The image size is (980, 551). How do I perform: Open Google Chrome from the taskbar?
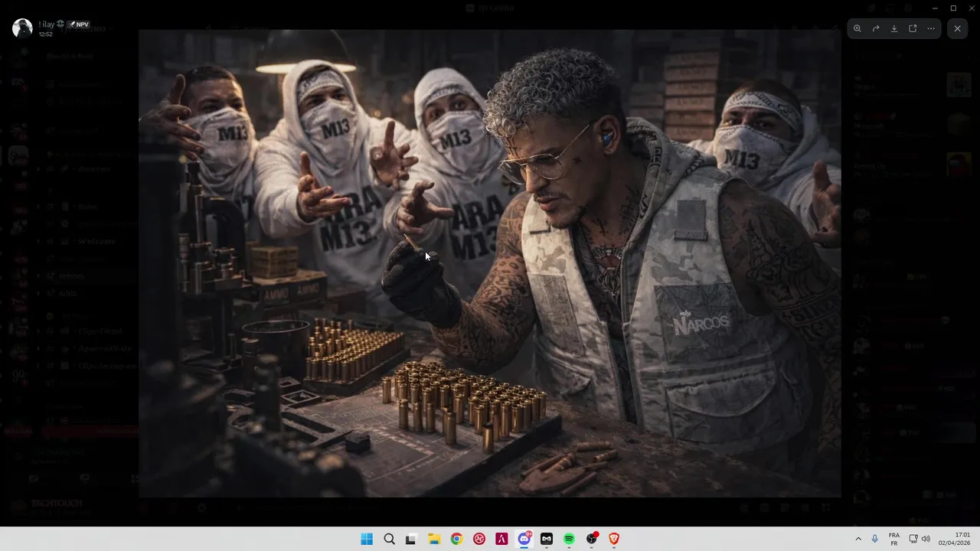point(456,539)
